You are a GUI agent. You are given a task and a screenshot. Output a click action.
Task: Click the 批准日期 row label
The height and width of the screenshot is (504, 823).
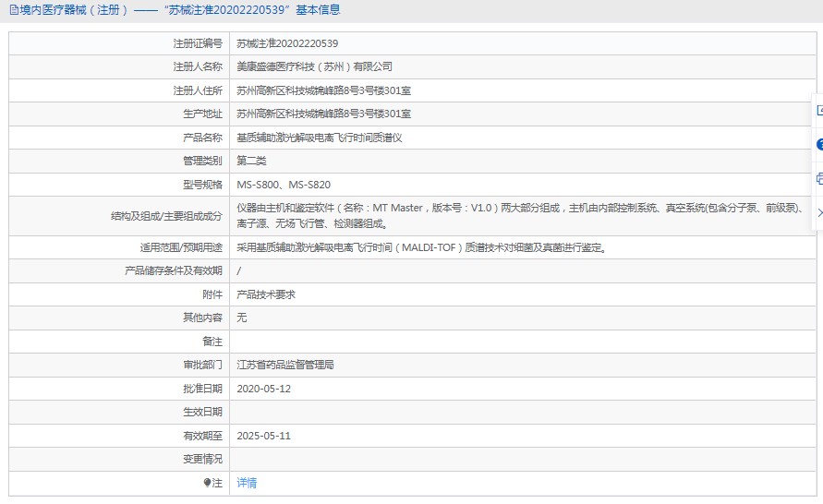coord(202,389)
